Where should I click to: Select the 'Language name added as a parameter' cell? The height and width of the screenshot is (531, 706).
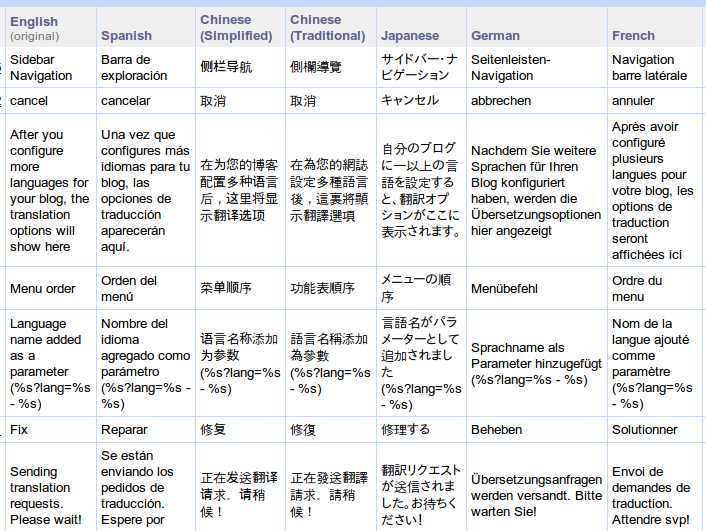50,363
